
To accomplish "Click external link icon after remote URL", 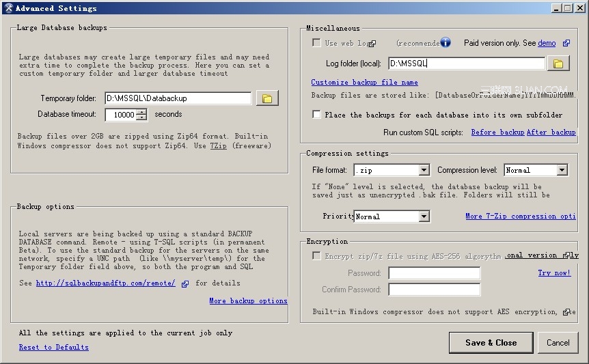I will 185,283.
